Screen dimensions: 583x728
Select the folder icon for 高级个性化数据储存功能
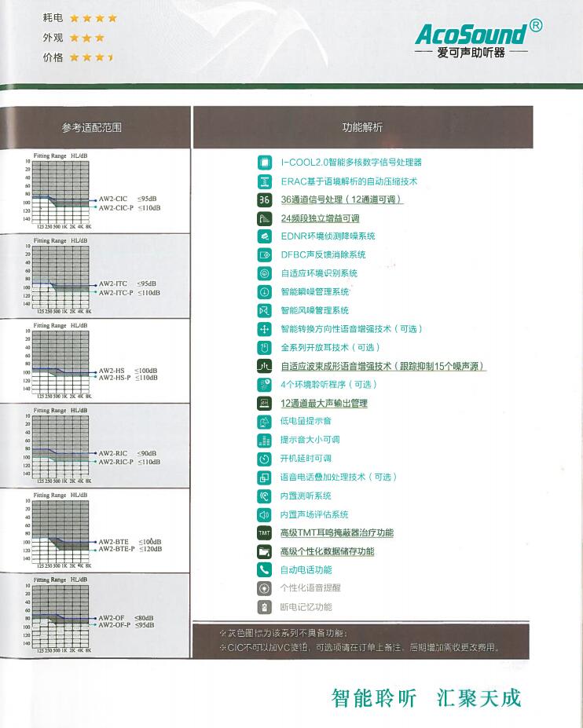pyautogui.click(x=264, y=551)
